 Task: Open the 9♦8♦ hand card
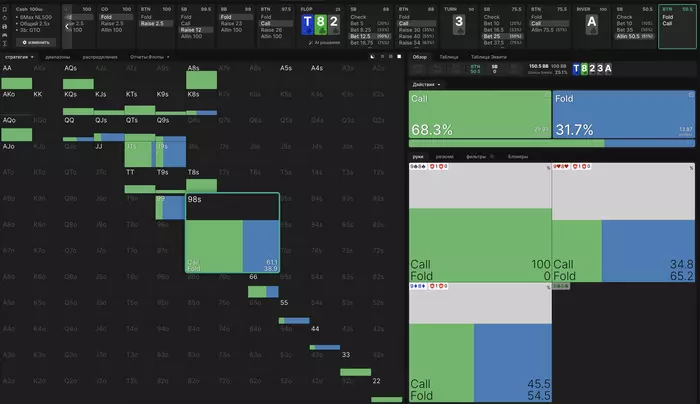tap(480, 342)
